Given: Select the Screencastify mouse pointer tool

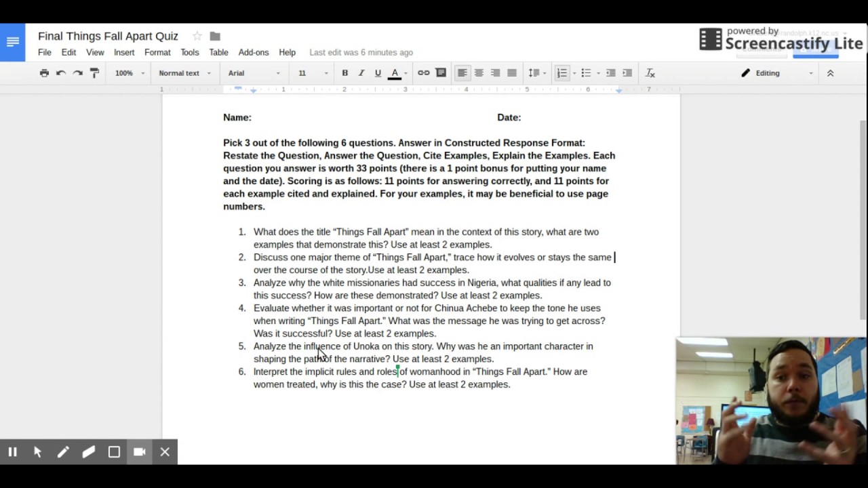Looking at the screenshot, I should point(37,452).
